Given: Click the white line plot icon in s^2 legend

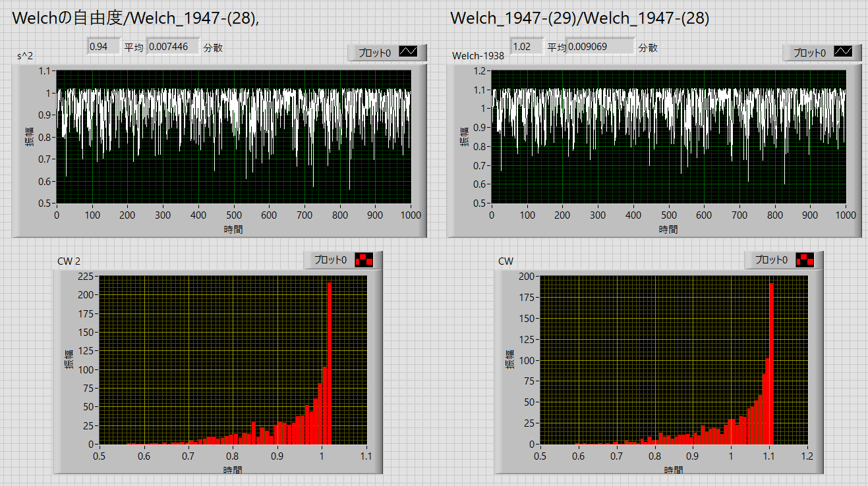Looking at the screenshot, I should pos(409,53).
